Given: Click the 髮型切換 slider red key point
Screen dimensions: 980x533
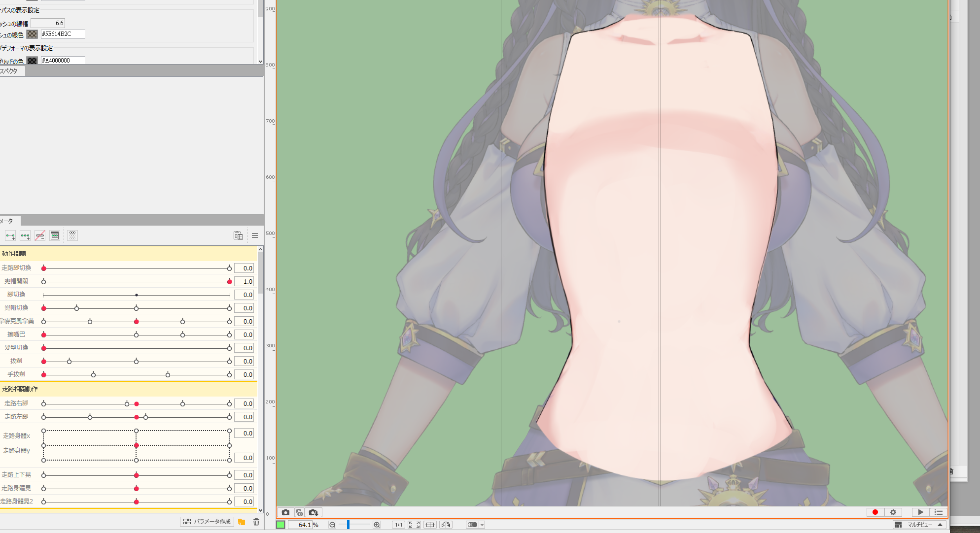Looking at the screenshot, I should [x=44, y=348].
